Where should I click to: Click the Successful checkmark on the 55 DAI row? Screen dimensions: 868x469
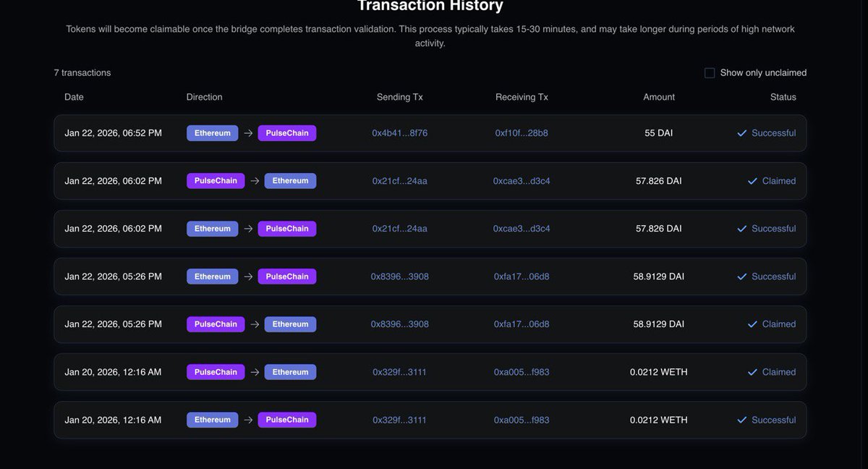741,132
